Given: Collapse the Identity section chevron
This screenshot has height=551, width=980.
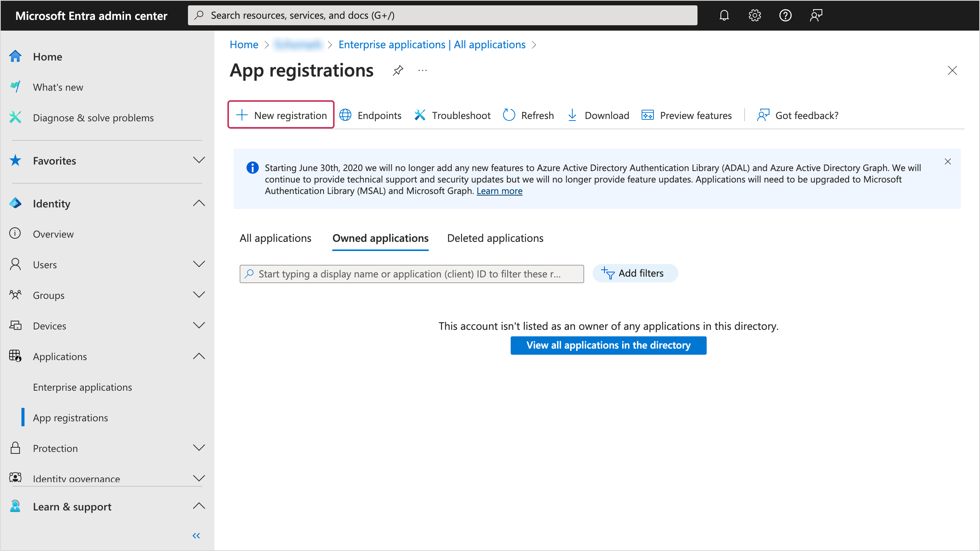Looking at the screenshot, I should [199, 203].
